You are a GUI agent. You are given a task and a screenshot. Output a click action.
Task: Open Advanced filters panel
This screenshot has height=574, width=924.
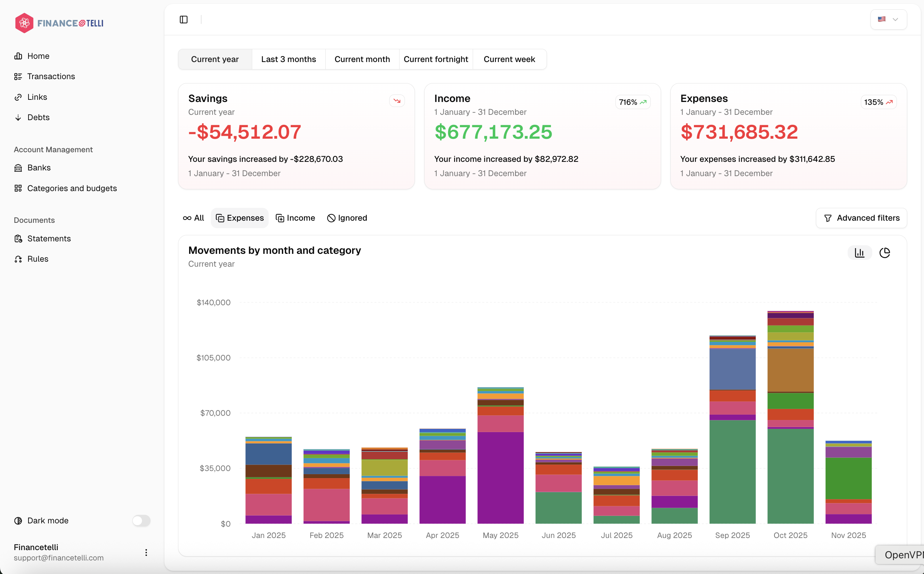861,218
